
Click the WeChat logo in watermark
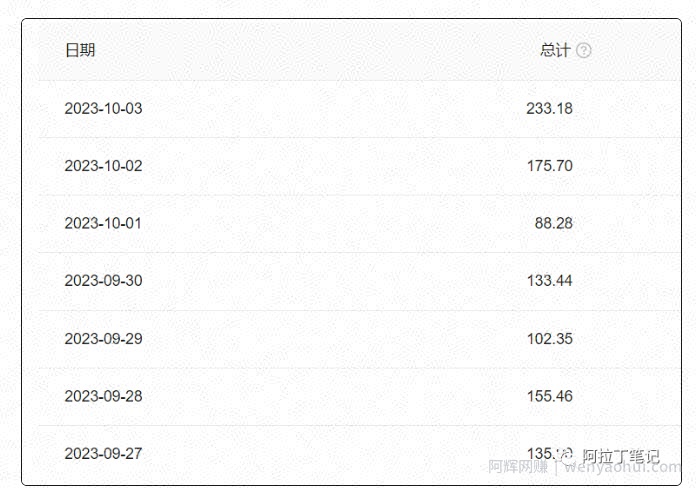(566, 455)
